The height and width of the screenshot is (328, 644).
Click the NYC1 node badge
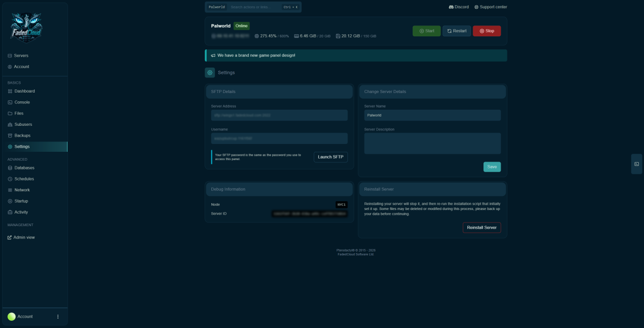tap(341, 205)
